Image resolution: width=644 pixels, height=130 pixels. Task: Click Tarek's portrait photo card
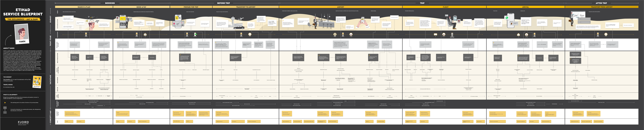coord(22,34)
